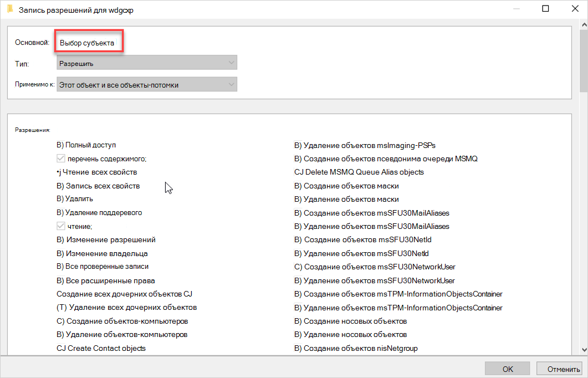This screenshot has width=588, height=378.
Task: Tick 'Удаление носовых объектов' checkbox
Action: [298, 335]
